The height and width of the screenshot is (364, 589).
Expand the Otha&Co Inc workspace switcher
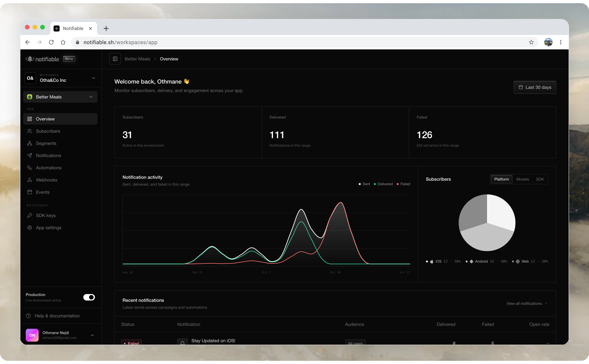(61, 78)
